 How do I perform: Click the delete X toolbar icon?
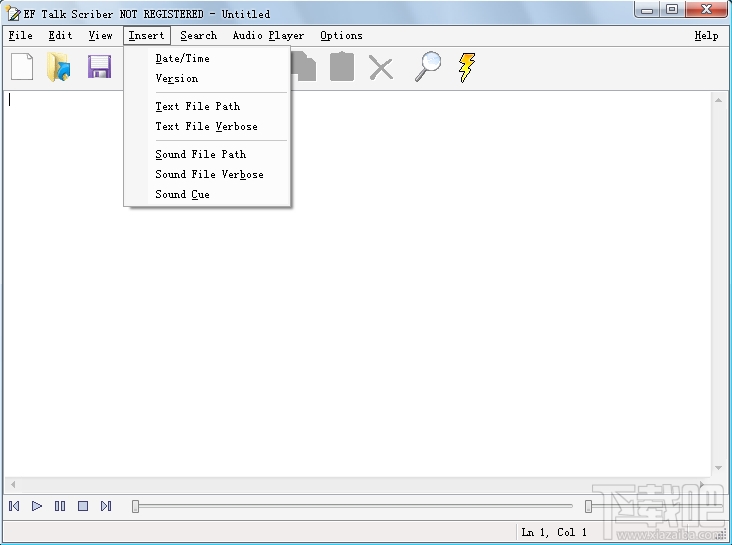click(381, 68)
